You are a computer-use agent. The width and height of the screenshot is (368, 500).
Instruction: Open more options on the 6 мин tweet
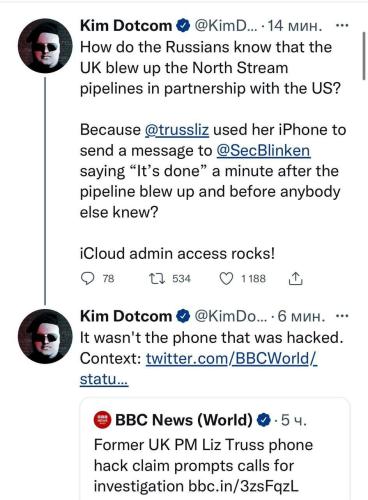coord(342,316)
